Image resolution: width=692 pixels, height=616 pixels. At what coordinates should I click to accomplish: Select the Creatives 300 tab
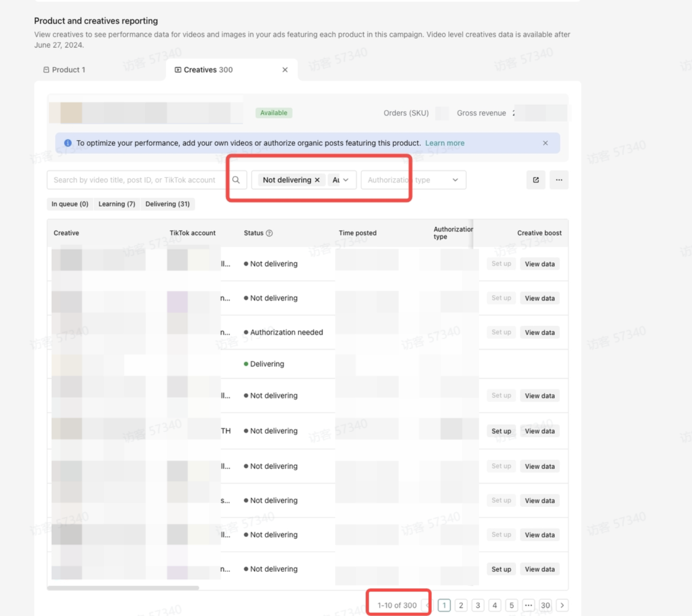pos(204,70)
